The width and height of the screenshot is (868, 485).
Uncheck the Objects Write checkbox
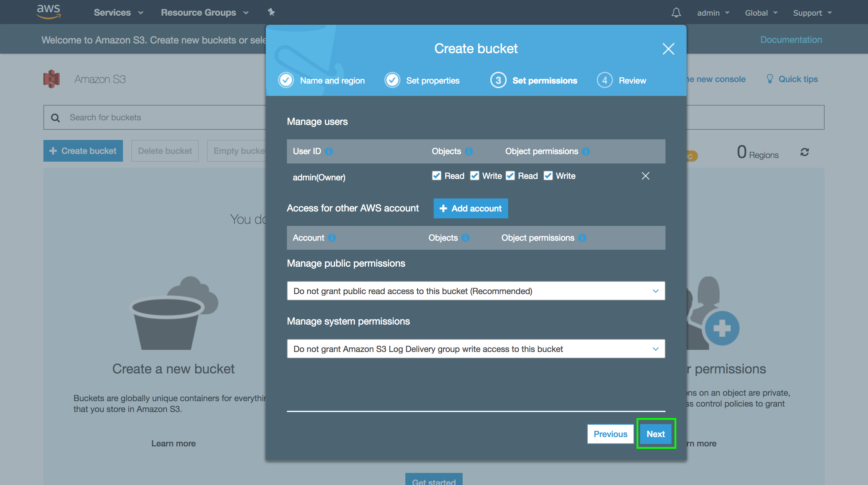(x=474, y=176)
